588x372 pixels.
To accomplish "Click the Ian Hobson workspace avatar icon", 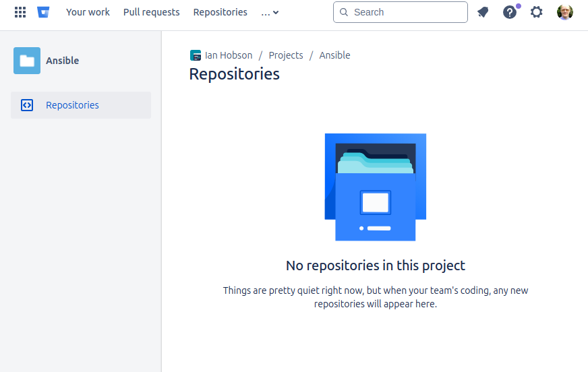I will (x=196, y=55).
